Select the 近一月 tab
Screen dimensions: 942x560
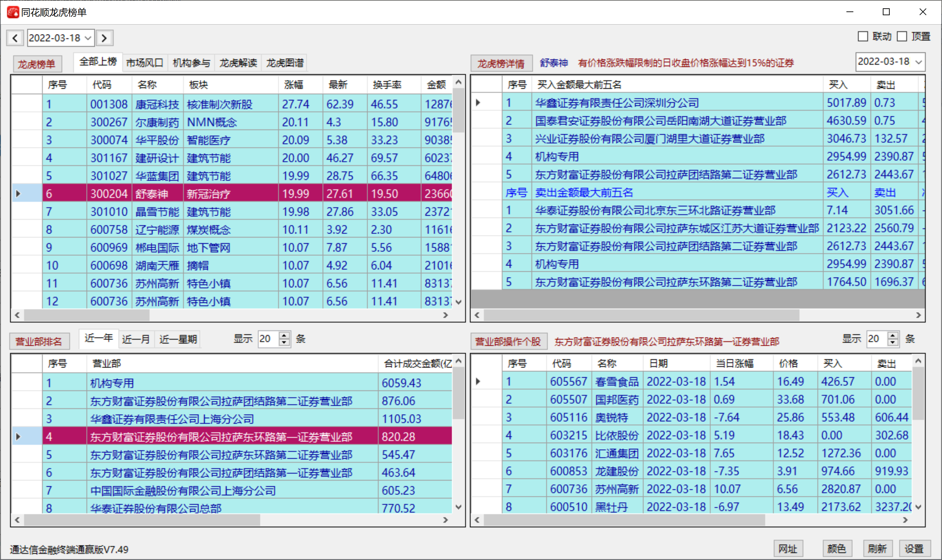(136, 339)
